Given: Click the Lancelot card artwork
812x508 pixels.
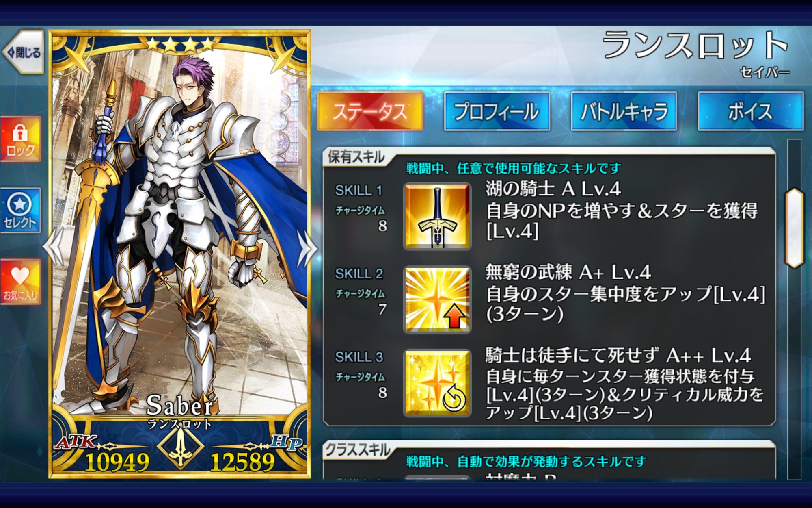Looking at the screenshot, I should (x=180, y=228).
